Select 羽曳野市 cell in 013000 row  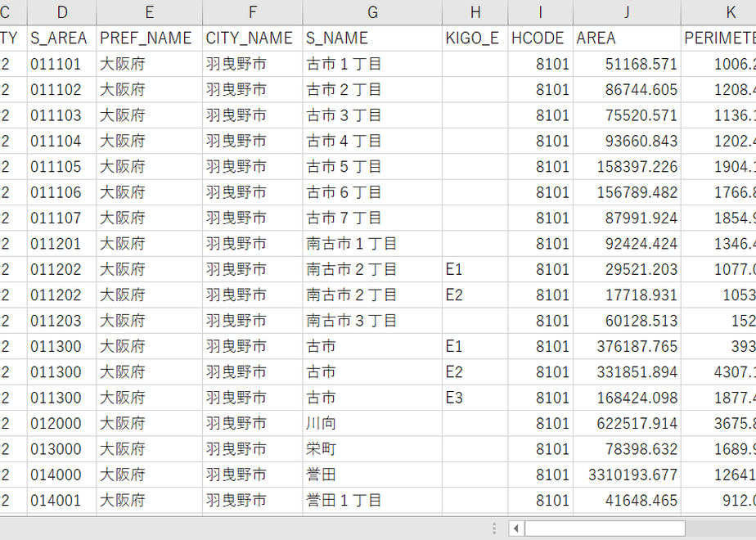tap(252, 449)
